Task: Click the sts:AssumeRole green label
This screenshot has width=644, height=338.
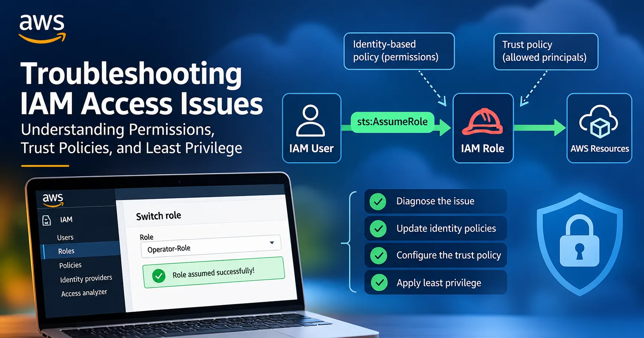Action: point(392,122)
